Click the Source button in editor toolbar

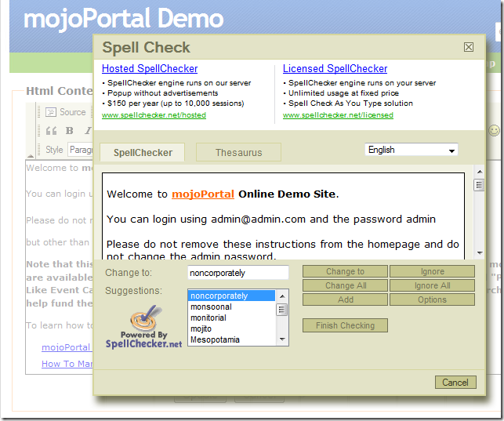click(66, 112)
